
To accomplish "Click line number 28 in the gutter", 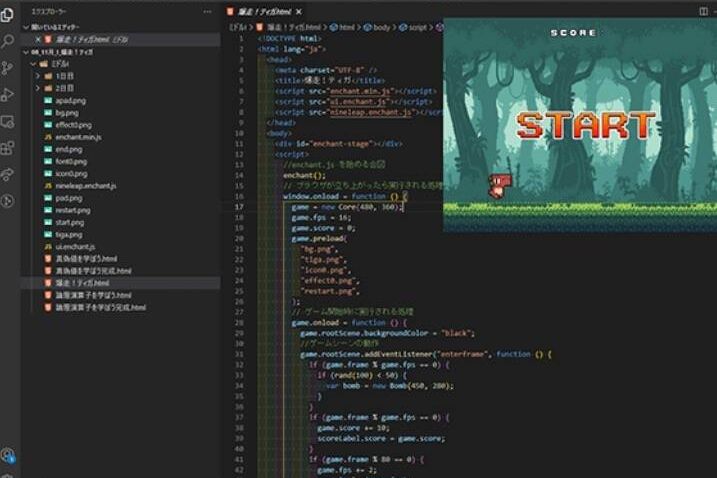I will tap(239, 323).
